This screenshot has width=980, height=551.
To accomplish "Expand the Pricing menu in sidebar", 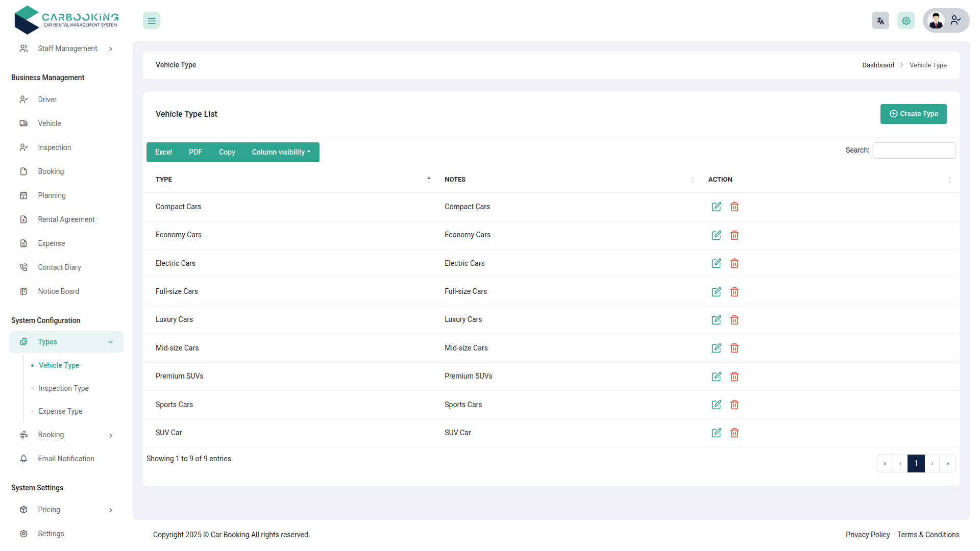I will point(49,510).
